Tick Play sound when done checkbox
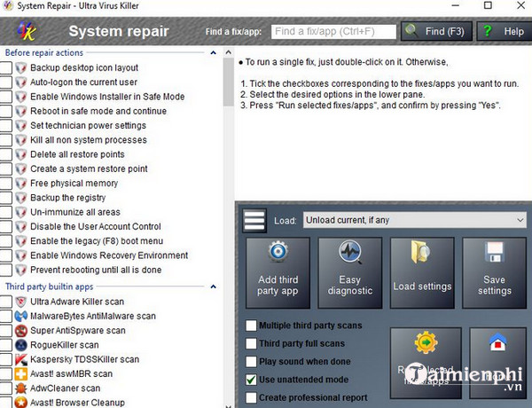Image resolution: width=532 pixels, height=408 pixels. tap(252, 362)
